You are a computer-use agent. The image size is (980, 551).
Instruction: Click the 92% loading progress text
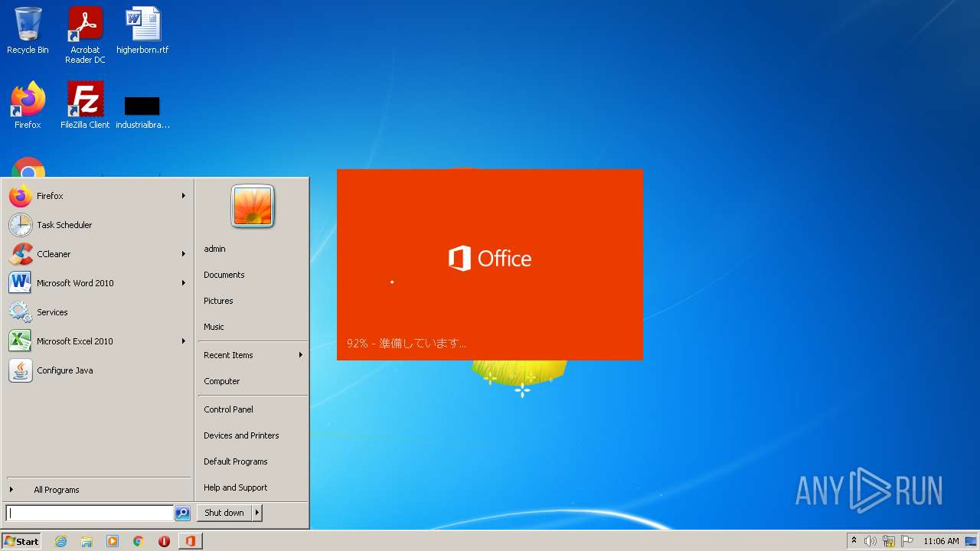click(407, 343)
